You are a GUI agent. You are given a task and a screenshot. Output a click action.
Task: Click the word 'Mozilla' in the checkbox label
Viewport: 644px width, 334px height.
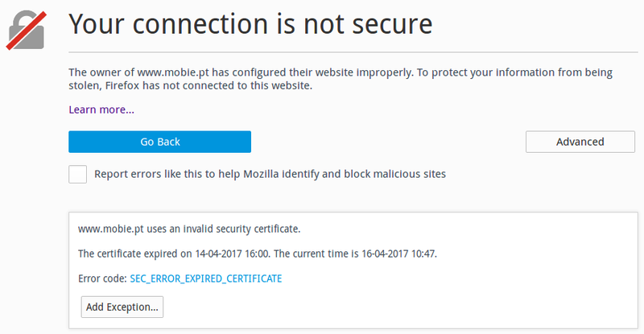261,174
